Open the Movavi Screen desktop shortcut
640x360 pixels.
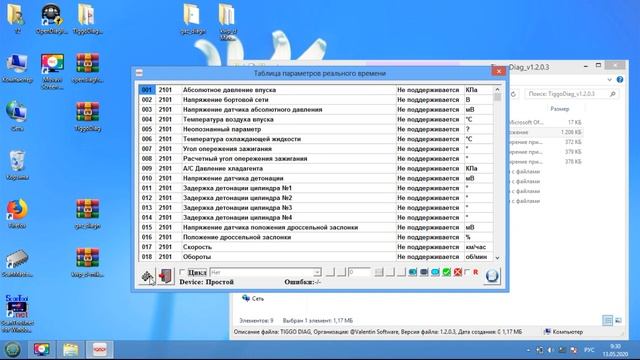pyautogui.click(x=52, y=72)
